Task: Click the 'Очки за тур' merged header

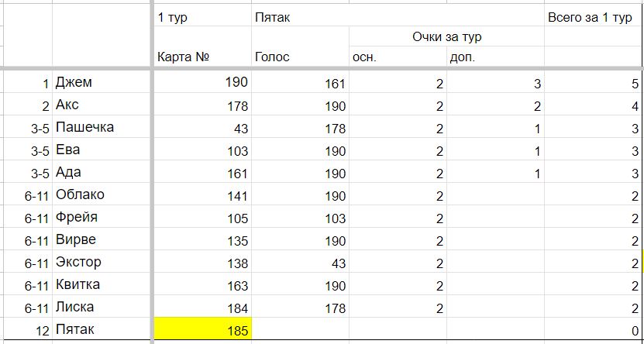Action: [x=446, y=36]
